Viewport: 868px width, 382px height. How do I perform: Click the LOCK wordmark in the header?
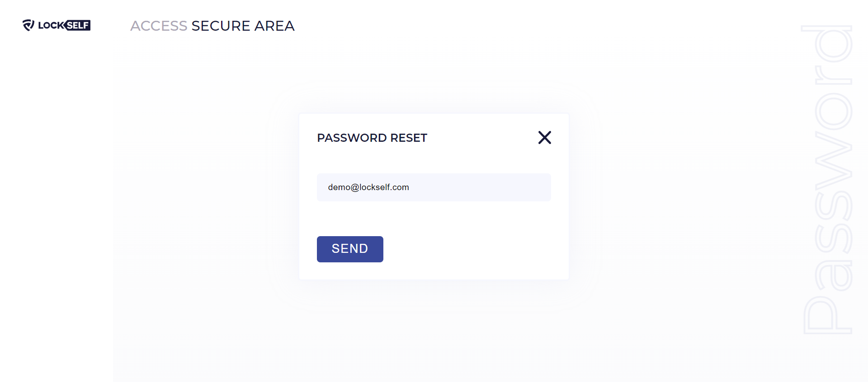[51, 25]
